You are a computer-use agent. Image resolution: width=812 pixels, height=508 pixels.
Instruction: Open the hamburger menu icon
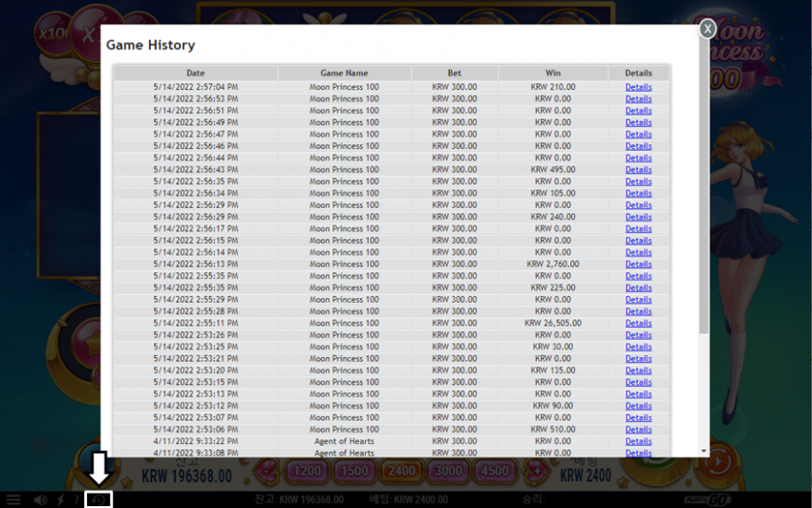(13, 499)
